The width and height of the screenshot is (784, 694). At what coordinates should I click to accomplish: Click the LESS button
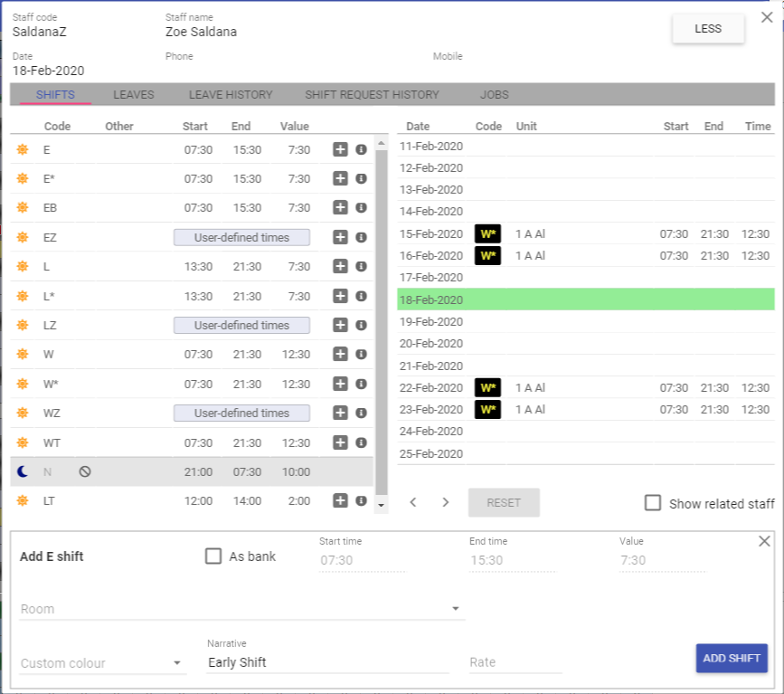tap(707, 28)
